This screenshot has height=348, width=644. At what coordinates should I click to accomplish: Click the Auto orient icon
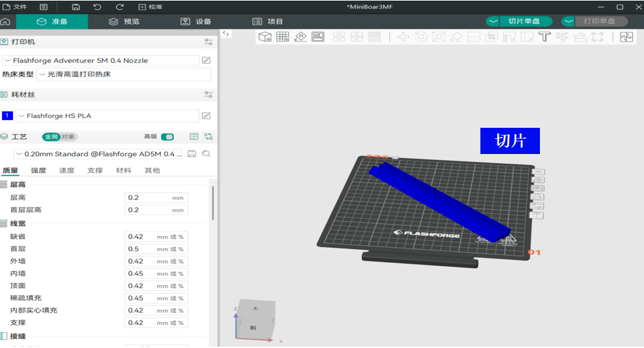coord(300,37)
